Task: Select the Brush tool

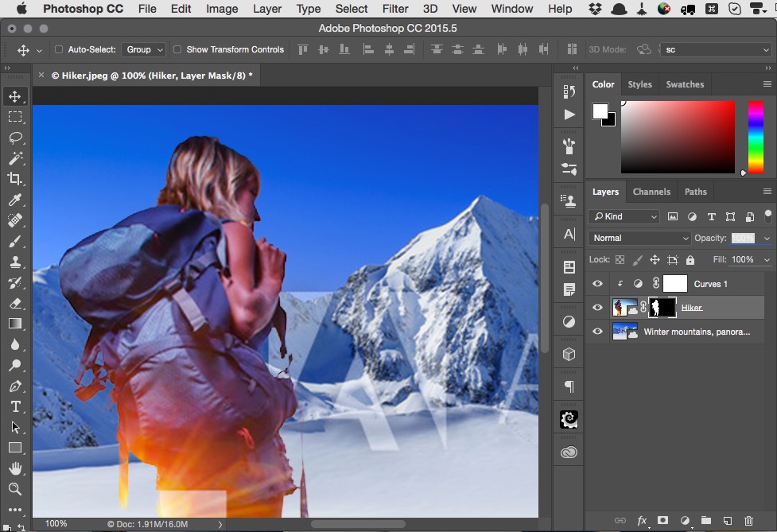Action: pyautogui.click(x=15, y=241)
